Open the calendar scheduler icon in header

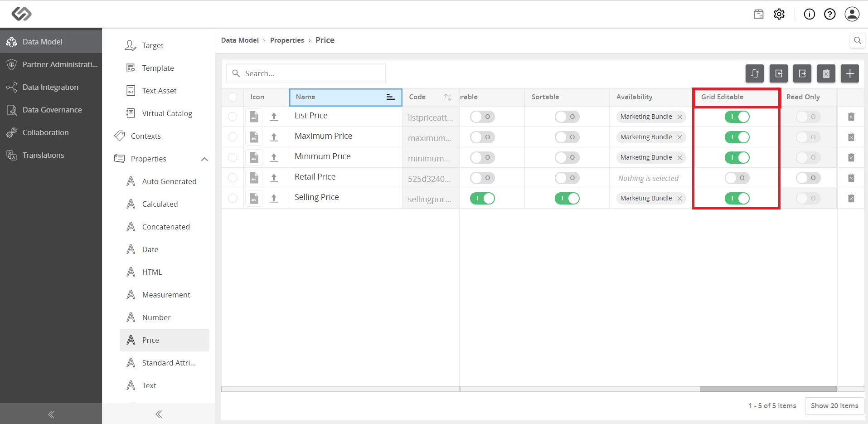[x=759, y=14]
